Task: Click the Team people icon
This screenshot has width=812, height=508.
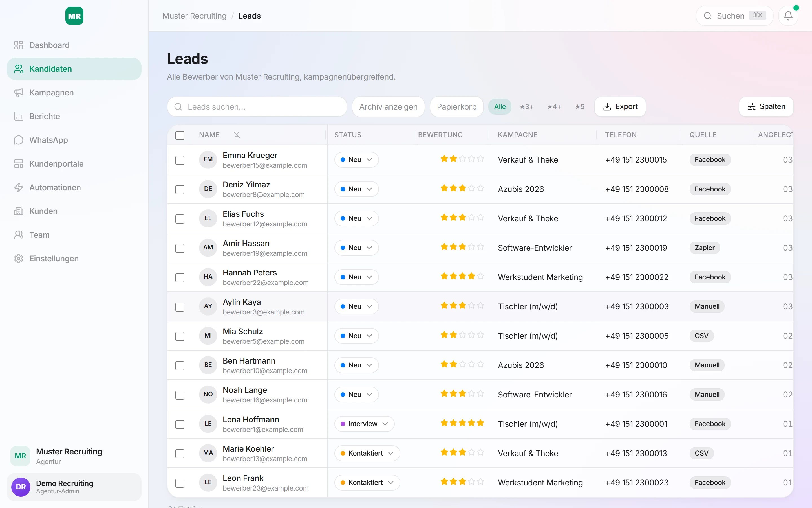Action: click(18, 235)
